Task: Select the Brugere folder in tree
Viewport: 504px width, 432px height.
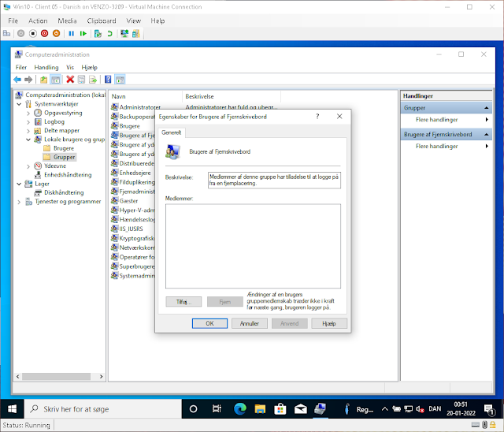Action: coord(64,148)
